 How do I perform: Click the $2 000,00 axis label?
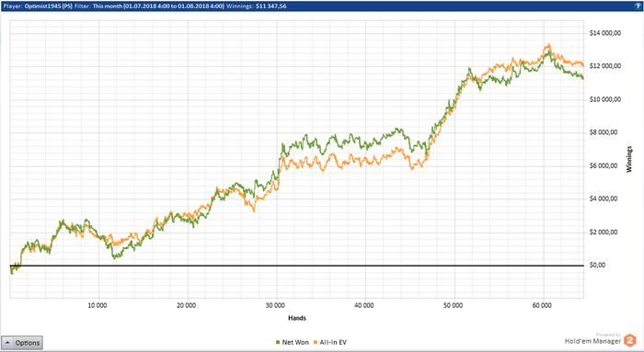(604, 233)
